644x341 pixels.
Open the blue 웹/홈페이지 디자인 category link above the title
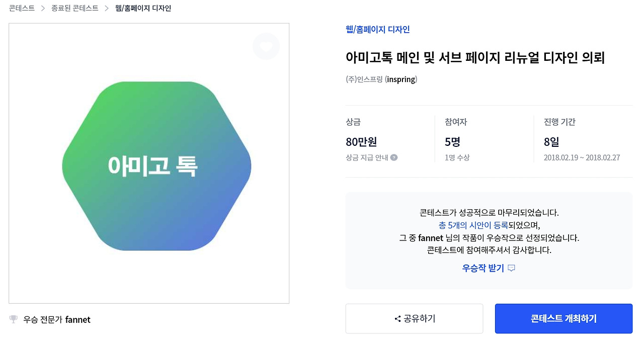coord(378,30)
